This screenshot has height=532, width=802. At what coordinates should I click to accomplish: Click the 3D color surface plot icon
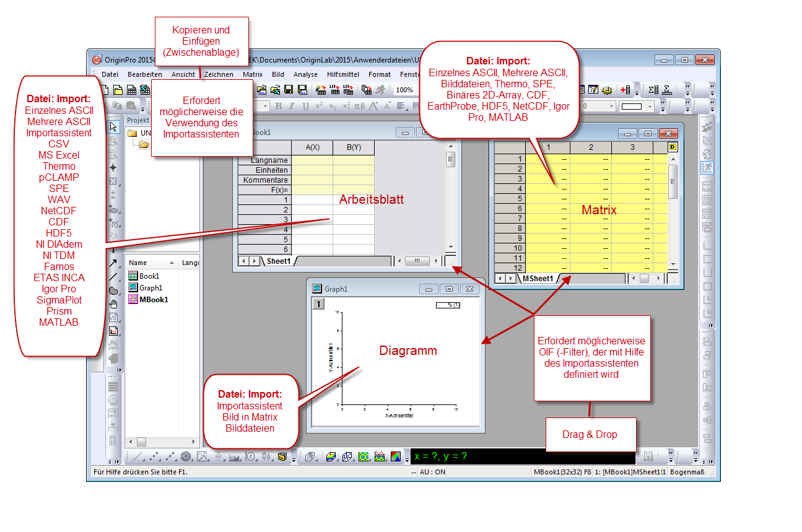click(x=331, y=456)
